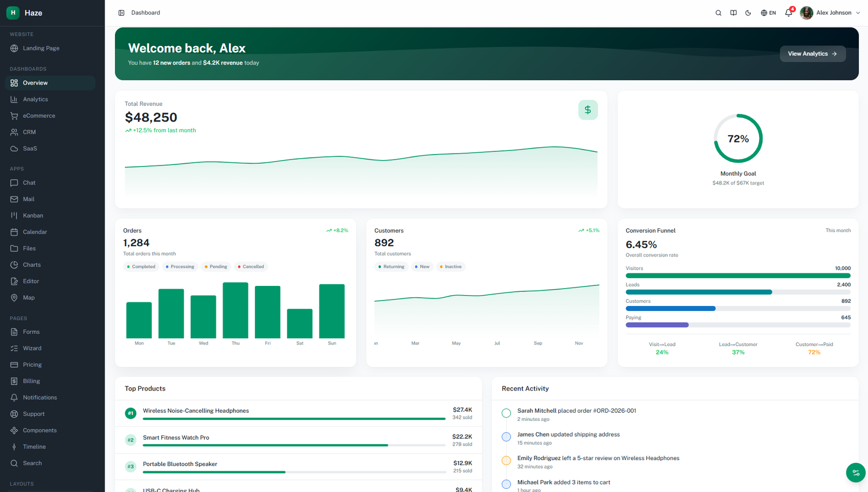Open Landing Page in sidebar
868x492 pixels.
coord(50,48)
